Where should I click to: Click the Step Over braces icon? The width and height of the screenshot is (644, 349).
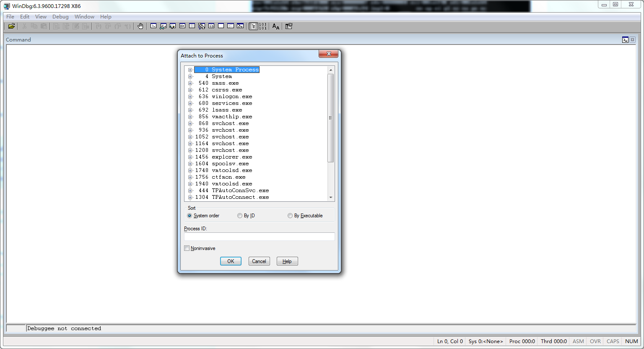108,26
